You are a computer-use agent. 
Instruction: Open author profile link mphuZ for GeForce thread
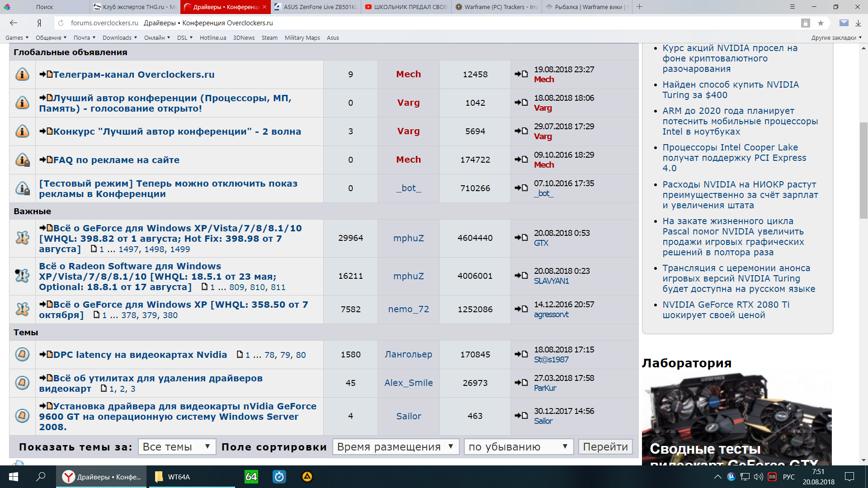[x=408, y=238]
